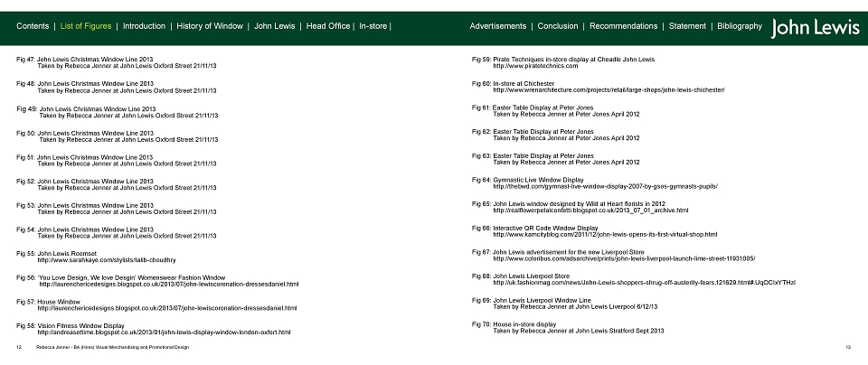868x365 pixels.
Task: Open the Bibliography section
Action: click(x=739, y=26)
